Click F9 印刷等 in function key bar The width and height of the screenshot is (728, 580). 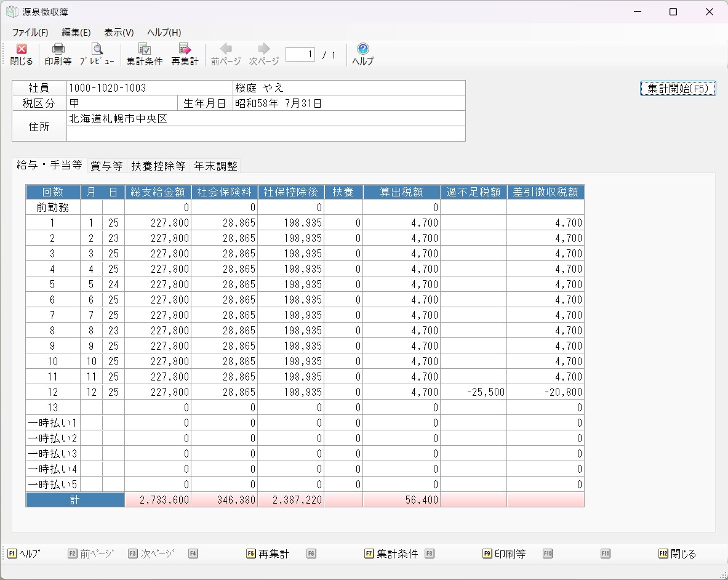pos(505,554)
